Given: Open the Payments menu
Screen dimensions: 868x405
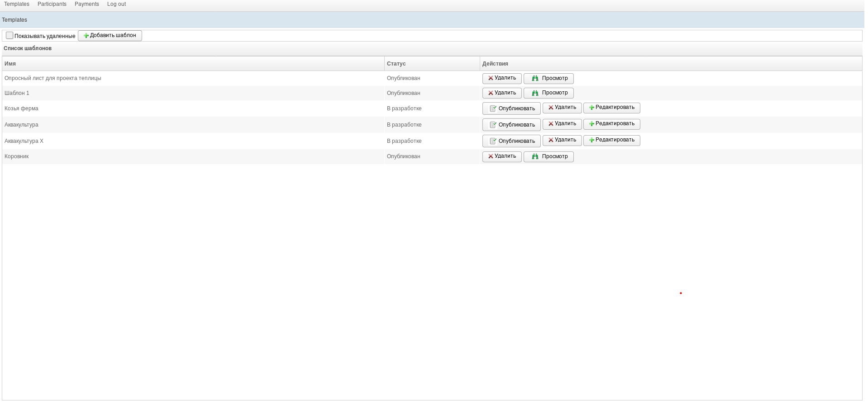Looking at the screenshot, I should (x=87, y=4).
